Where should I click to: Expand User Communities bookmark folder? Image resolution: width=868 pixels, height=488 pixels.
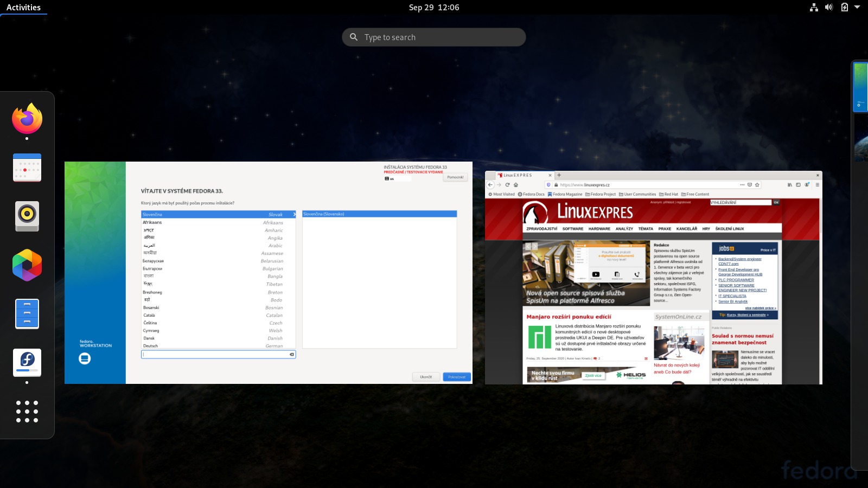click(x=637, y=194)
